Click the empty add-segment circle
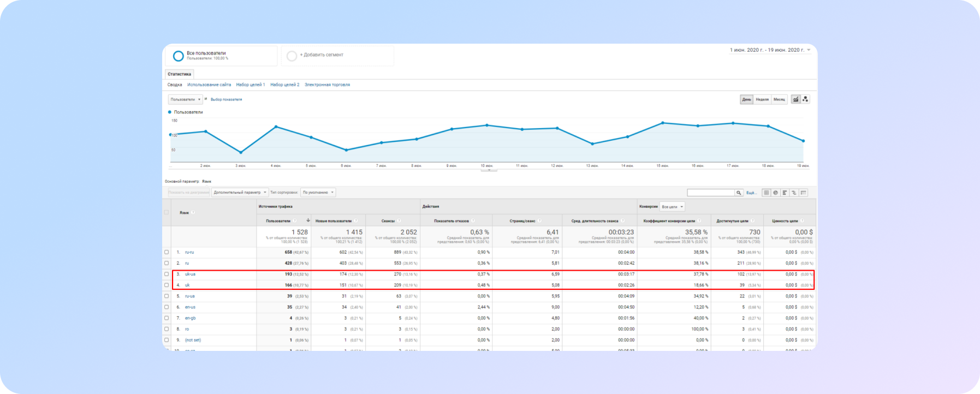 [x=292, y=56]
